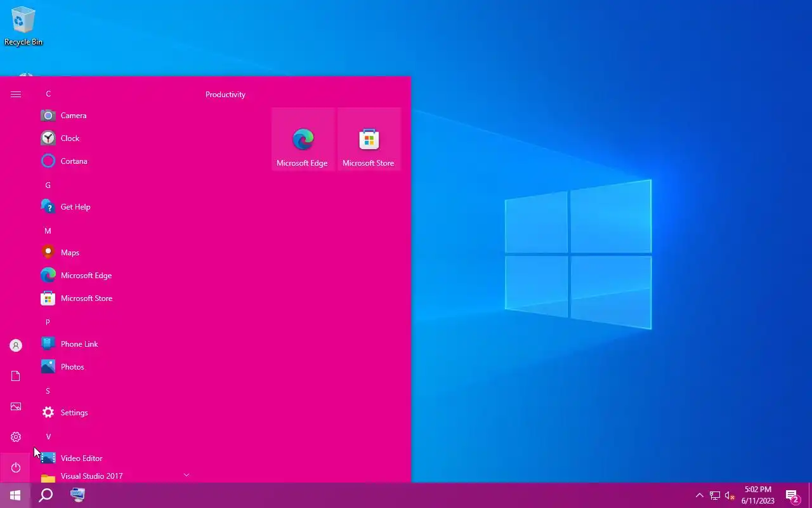Open the Photos app

coord(115,367)
